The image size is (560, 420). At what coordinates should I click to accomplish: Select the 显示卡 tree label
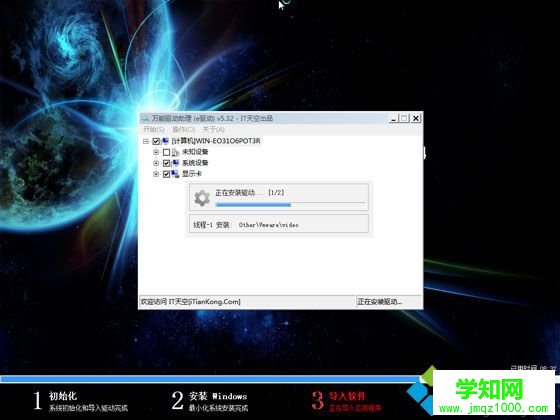point(192,174)
